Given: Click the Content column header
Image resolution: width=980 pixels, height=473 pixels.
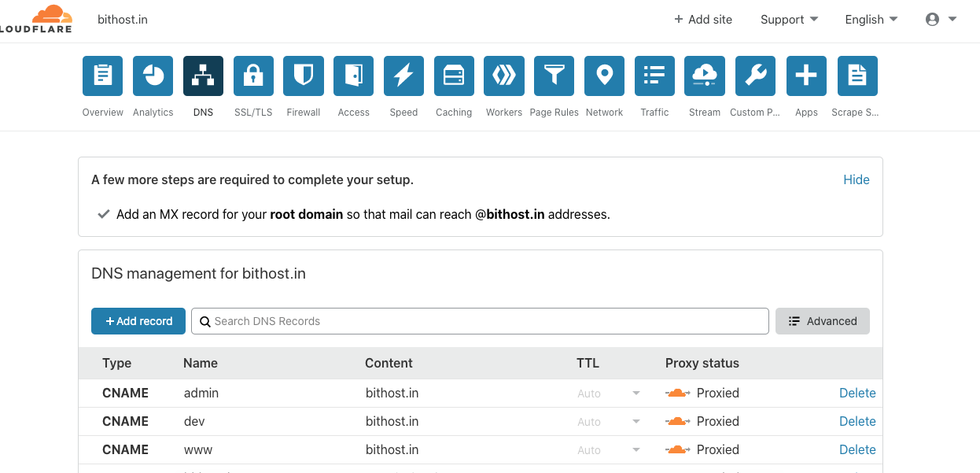Looking at the screenshot, I should pos(389,363).
